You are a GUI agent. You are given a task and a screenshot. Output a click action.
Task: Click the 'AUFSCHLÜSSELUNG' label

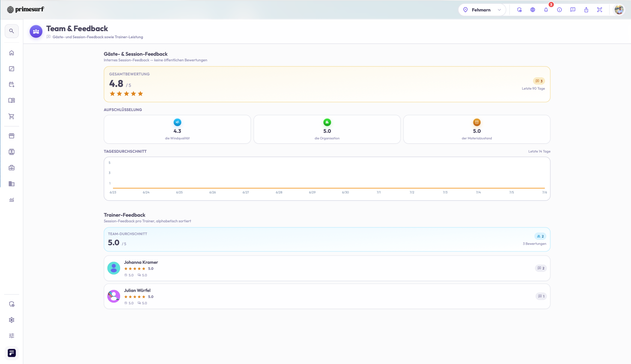coord(123,110)
